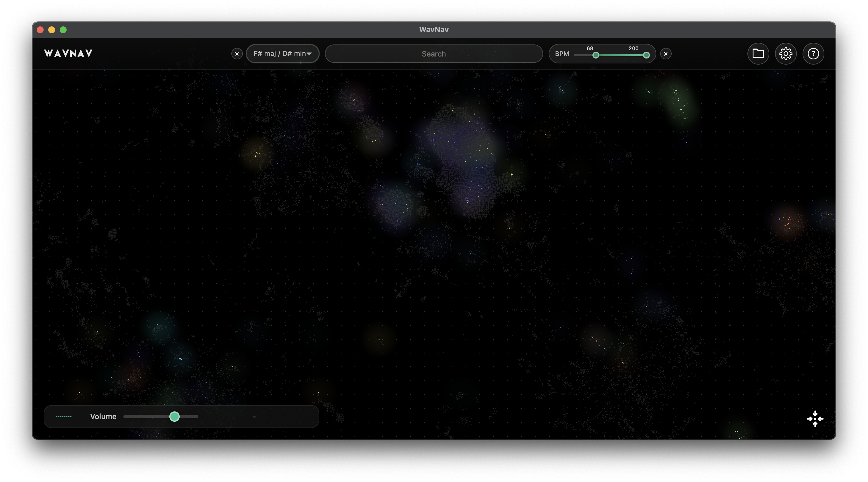Adjust the green Volume slider handle
The width and height of the screenshot is (868, 482).
tap(174, 417)
